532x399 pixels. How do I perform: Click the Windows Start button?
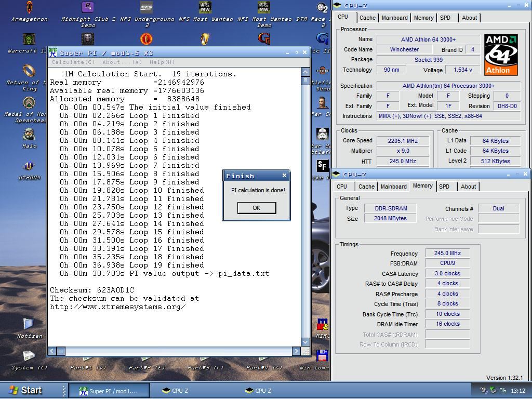click(x=26, y=390)
